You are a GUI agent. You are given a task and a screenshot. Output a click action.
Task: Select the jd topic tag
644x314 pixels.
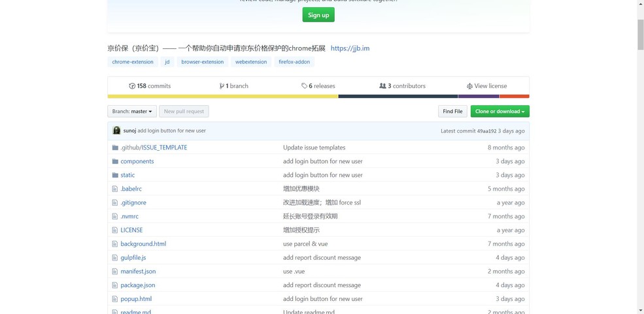tap(167, 62)
